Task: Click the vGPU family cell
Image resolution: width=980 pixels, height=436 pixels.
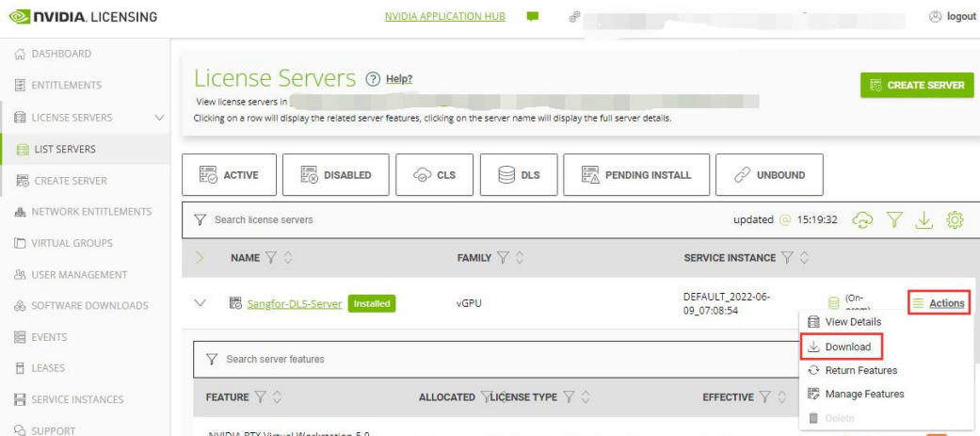Action: pos(468,304)
